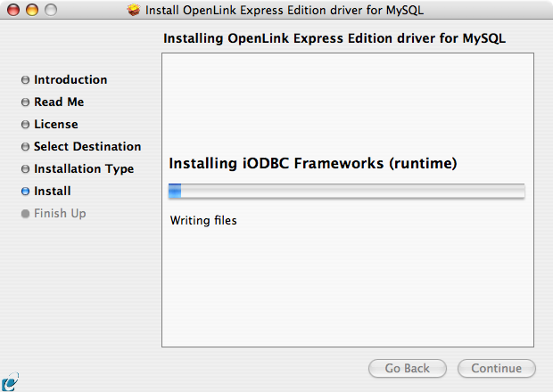Image resolution: width=553 pixels, height=392 pixels.
Task: Click the License step bullet icon
Action: coord(25,125)
